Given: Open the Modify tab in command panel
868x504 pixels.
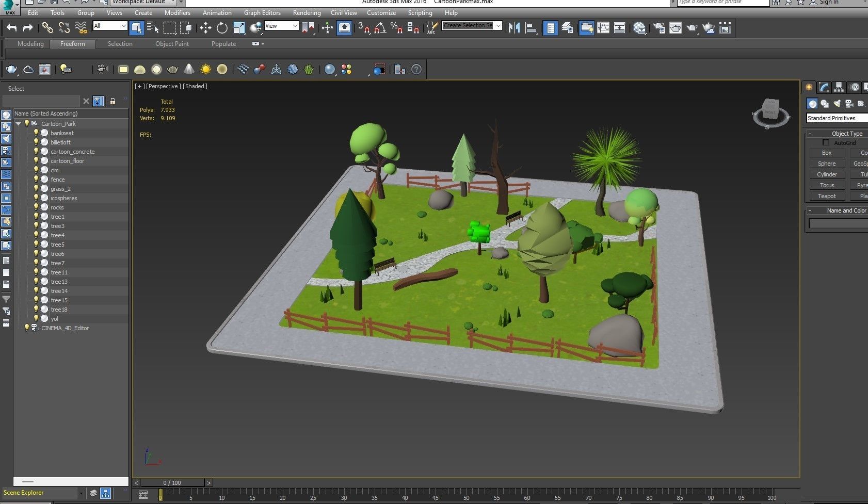Looking at the screenshot, I should coord(824,87).
